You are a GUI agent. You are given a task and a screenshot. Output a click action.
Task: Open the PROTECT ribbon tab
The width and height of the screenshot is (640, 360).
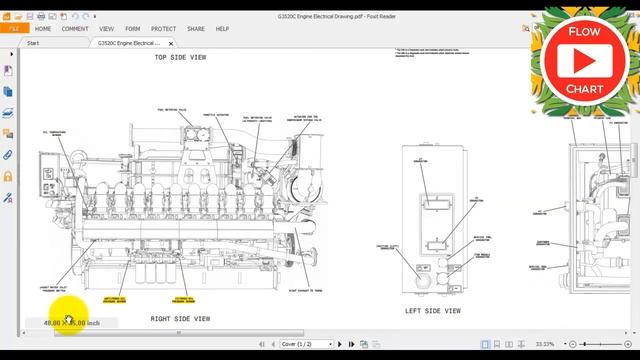[x=164, y=29]
